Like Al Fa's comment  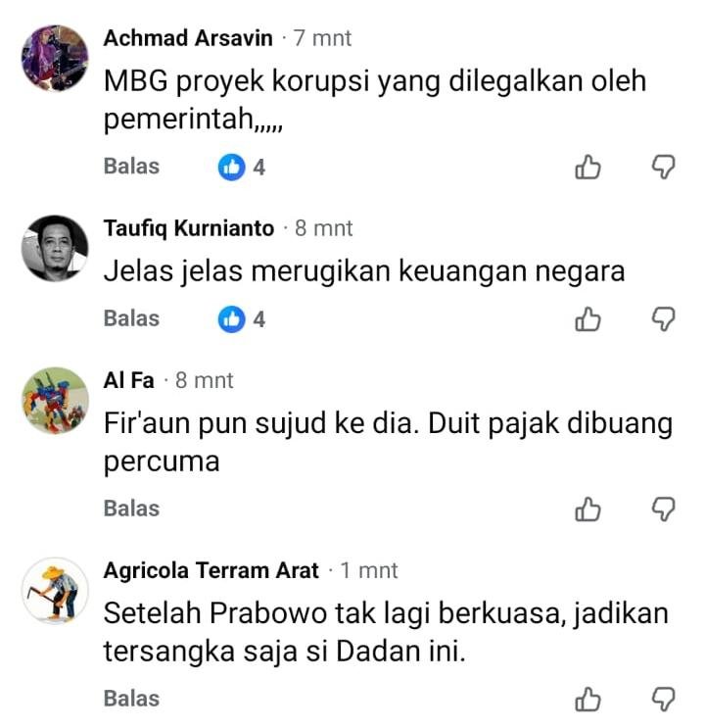pos(587,510)
